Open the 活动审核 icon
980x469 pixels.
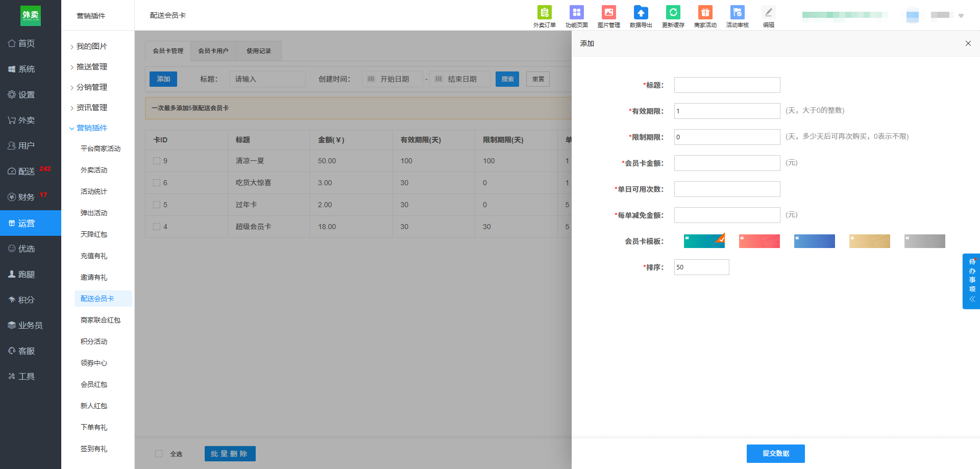[x=737, y=12]
